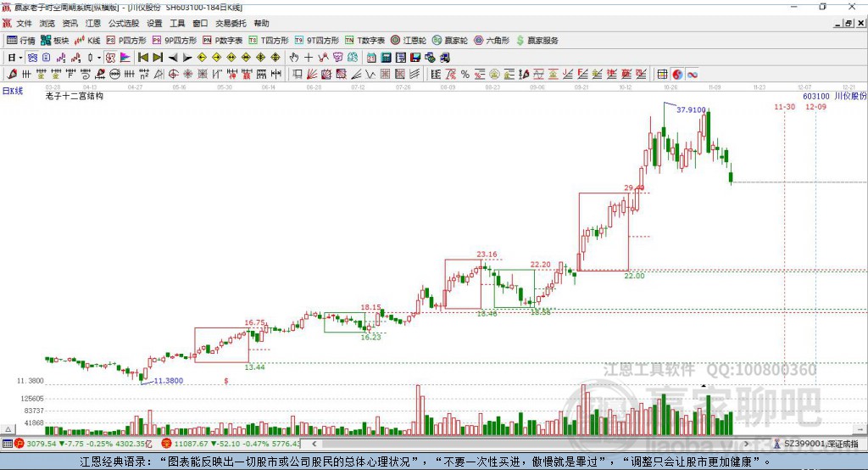Viewport: 868px width, 470px height.
Task: Click the gradient flag icon
Action: coord(125,58)
